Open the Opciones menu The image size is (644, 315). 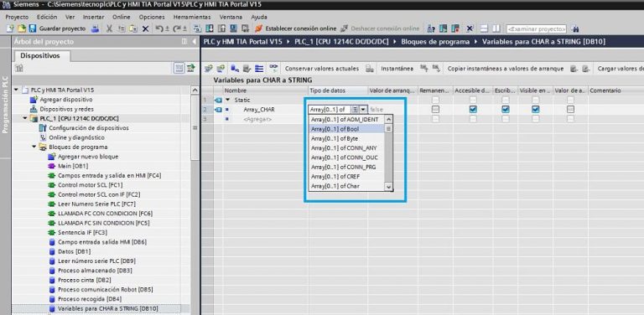click(x=152, y=18)
